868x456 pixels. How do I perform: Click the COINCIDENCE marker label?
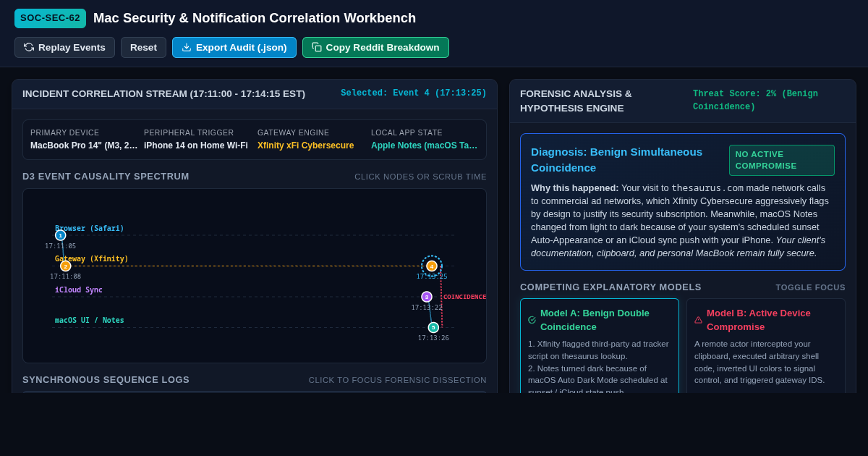pos(465,297)
